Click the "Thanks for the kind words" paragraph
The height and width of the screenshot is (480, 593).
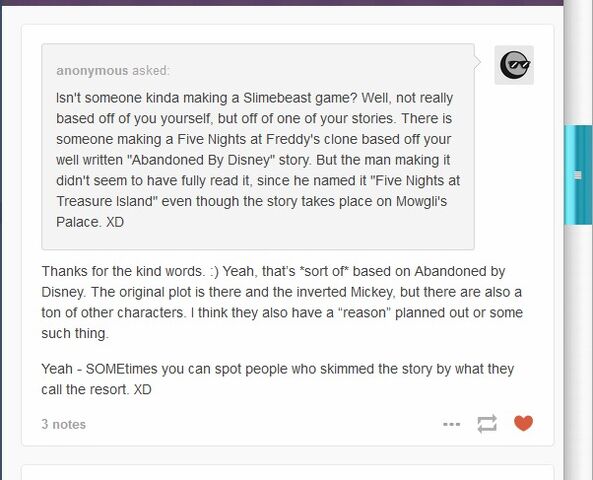(x=282, y=302)
